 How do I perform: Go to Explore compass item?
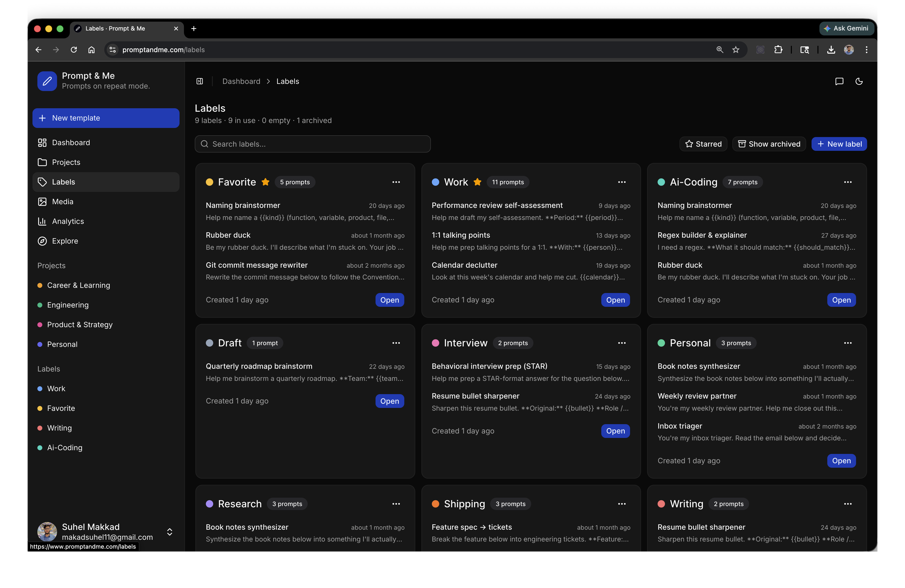click(x=65, y=241)
